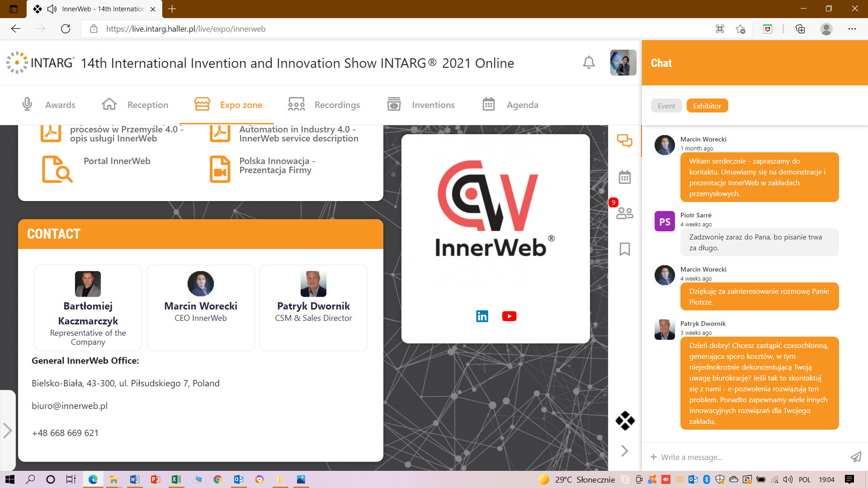Screen dimensions: 868x488
Task: Open Marcin Worecki contact card
Action: [x=201, y=308]
